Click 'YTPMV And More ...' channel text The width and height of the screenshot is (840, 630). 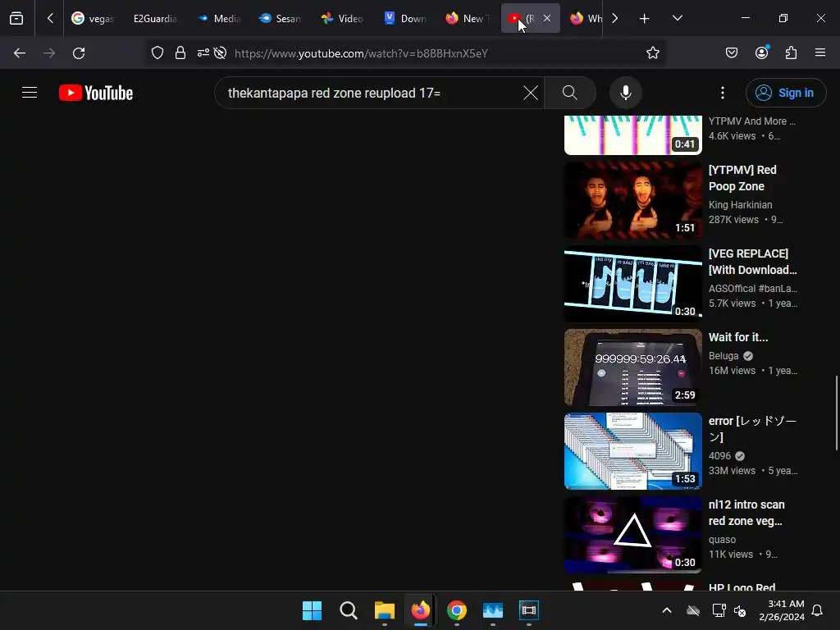pos(752,121)
